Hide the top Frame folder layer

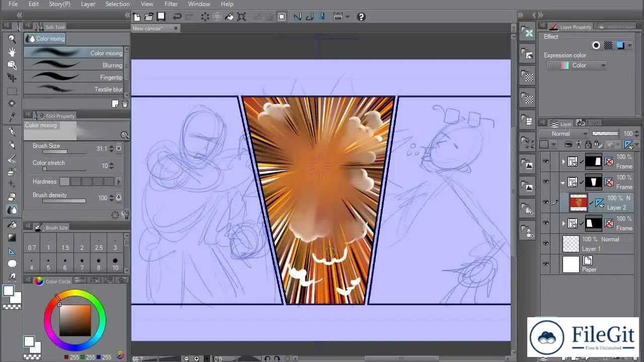click(x=545, y=161)
